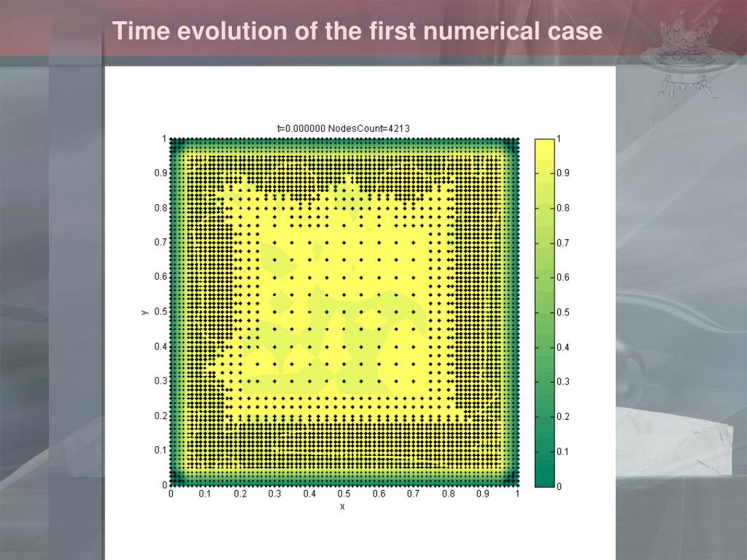747x560 pixels.
Task: Click x-axis tick label 0.5
Action: point(344,494)
